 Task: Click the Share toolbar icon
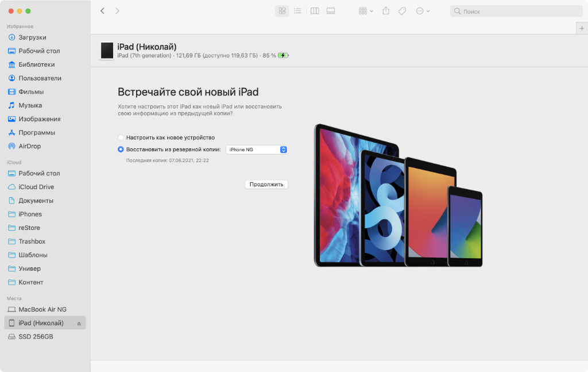tap(386, 11)
